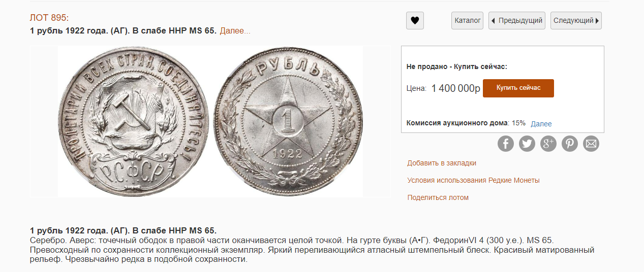The height and width of the screenshot is (272, 644).
Task: Expand lot title with Далее link
Action: 235,31
